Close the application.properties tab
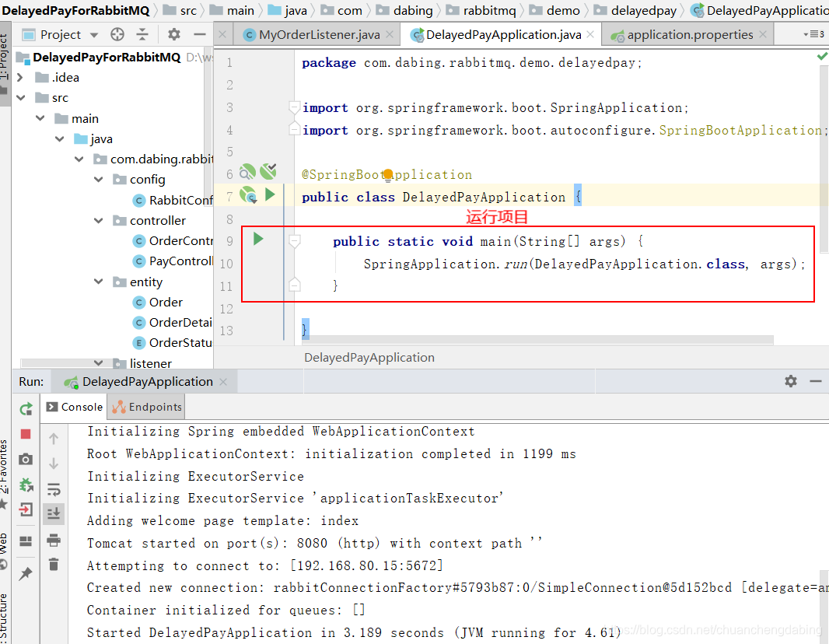The height and width of the screenshot is (644, 829). coord(763,34)
